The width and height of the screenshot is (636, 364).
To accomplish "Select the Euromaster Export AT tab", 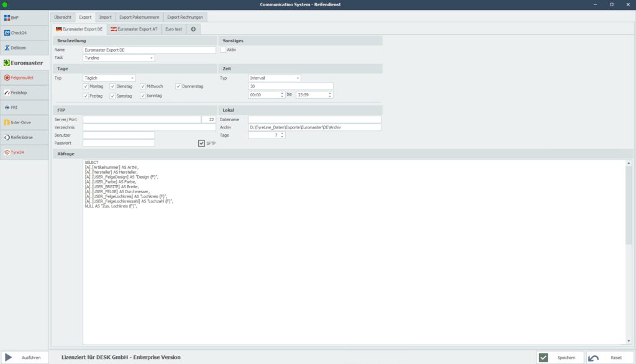I will (134, 29).
